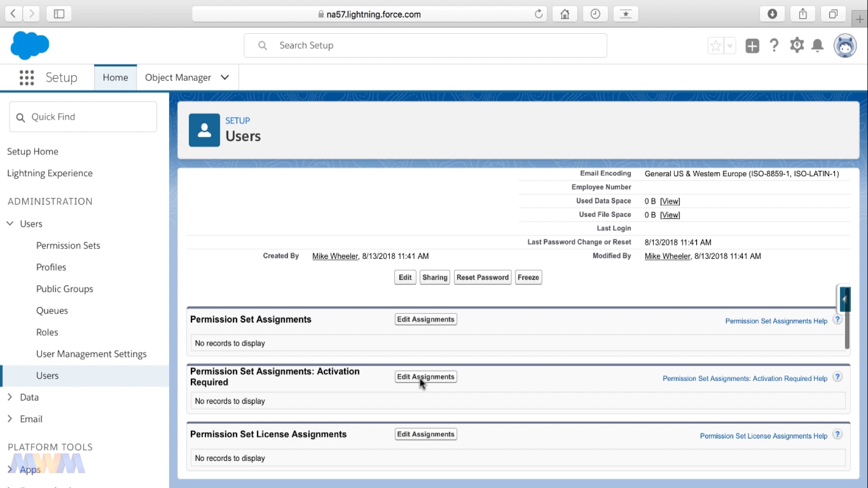
Task: Select the highlighted Users sidebar item
Action: (85, 375)
